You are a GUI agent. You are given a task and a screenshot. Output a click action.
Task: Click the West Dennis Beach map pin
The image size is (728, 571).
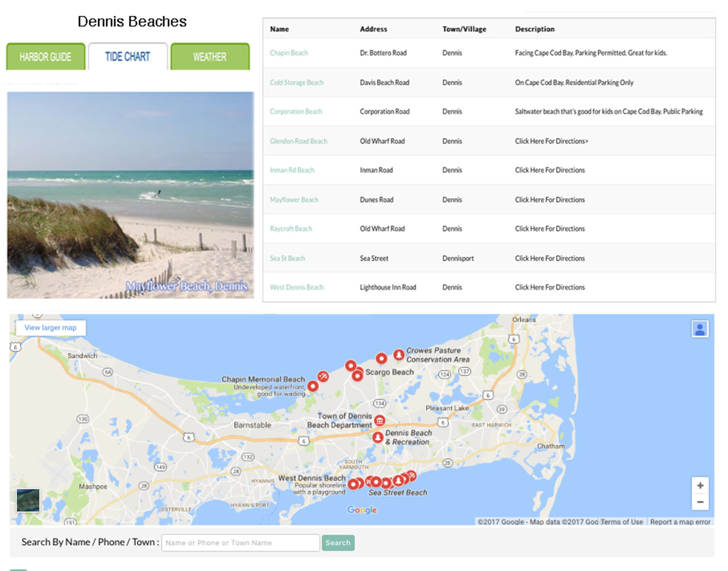pos(354,484)
